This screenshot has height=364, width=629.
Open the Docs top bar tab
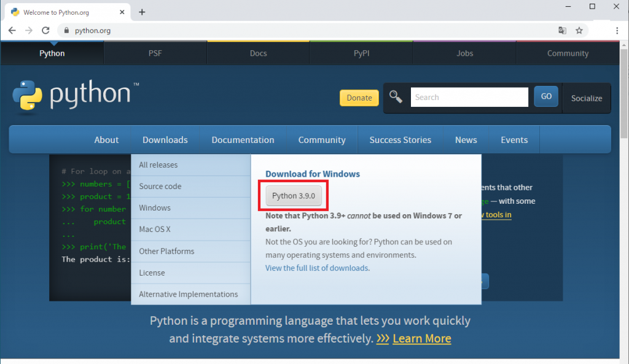coord(259,53)
